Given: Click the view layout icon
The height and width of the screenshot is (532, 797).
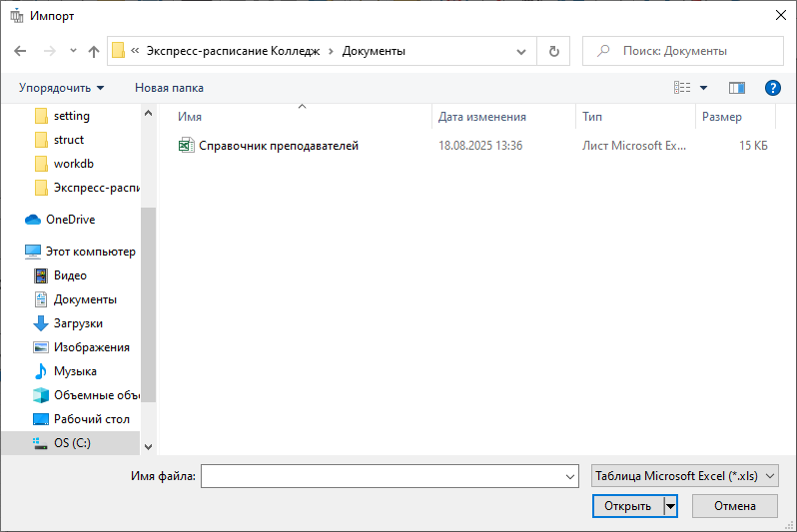Looking at the screenshot, I should (683, 88).
